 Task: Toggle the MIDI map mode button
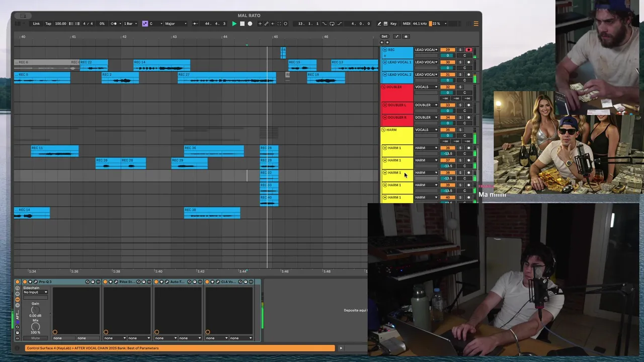click(407, 24)
